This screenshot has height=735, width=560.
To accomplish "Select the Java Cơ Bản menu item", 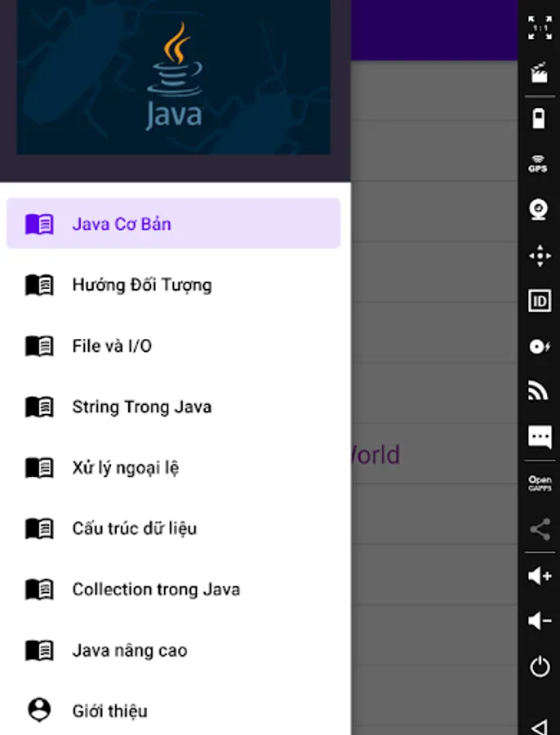I will click(173, 224).
